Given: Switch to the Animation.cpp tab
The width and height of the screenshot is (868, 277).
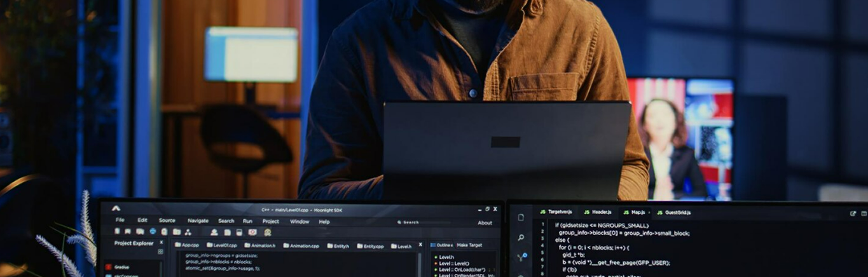Looking at the screenshot, I should point(301,245).
